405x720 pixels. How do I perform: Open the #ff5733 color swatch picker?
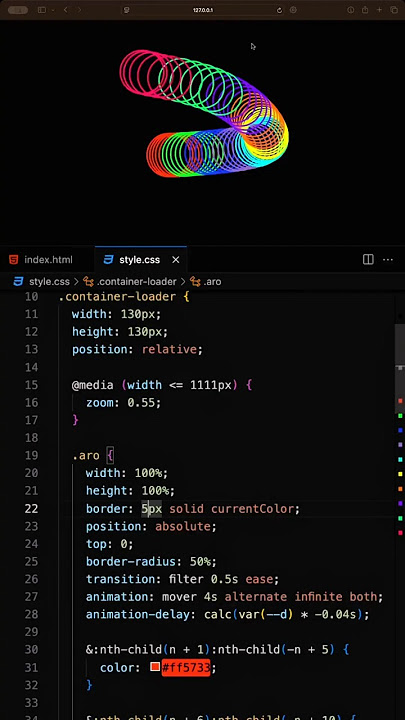(155, 666)
